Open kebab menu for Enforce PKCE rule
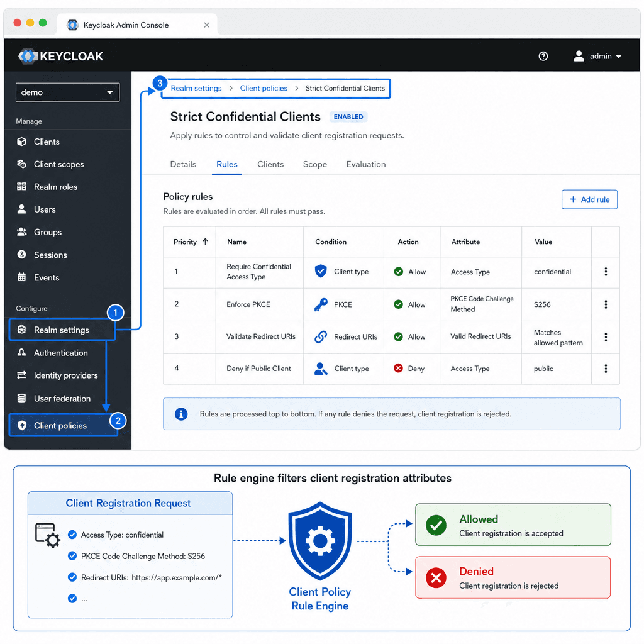The image size is (644, 644). tap(606, 304)
